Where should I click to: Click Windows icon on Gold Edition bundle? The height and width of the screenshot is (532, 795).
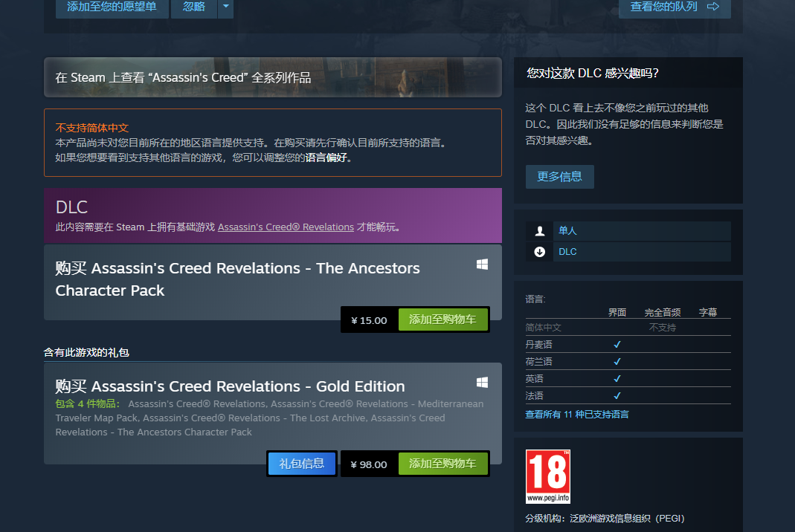coord(482,383)
